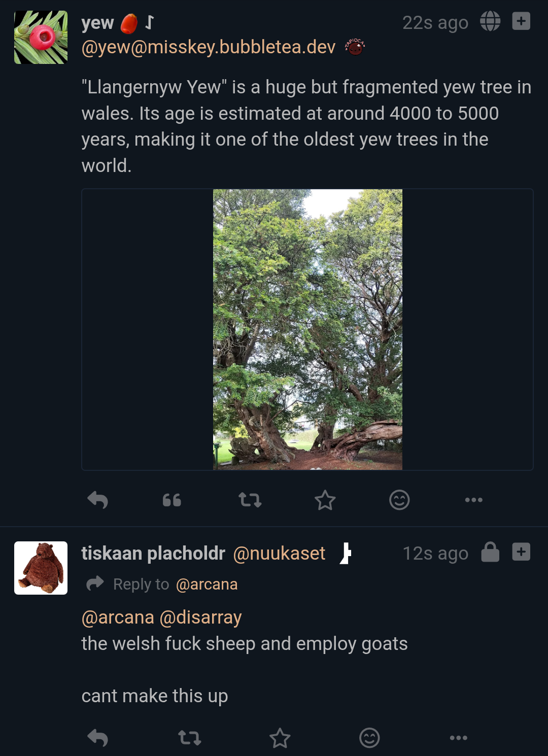
Task: Add emoji reaction to yew's post
Action: [399, 500]
